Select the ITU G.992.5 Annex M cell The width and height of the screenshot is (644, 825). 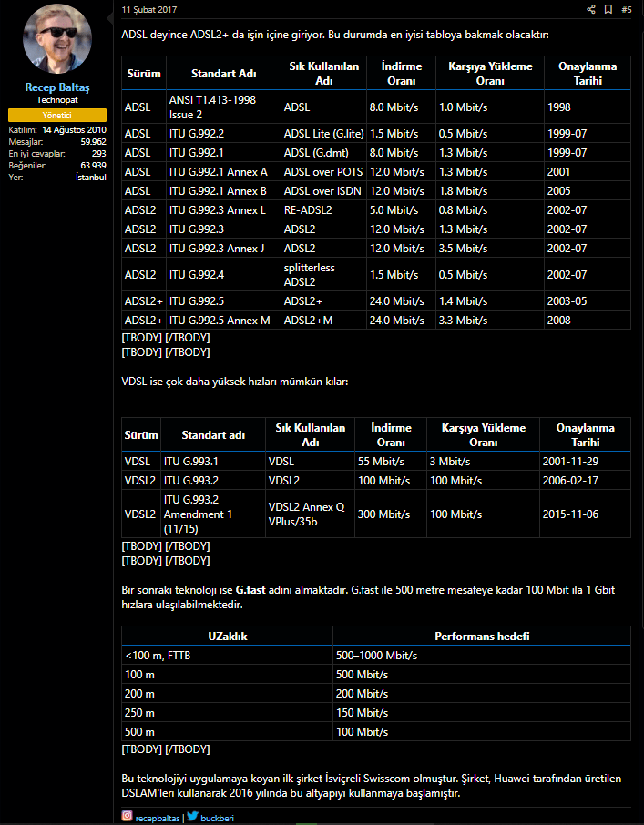(223, 320)
